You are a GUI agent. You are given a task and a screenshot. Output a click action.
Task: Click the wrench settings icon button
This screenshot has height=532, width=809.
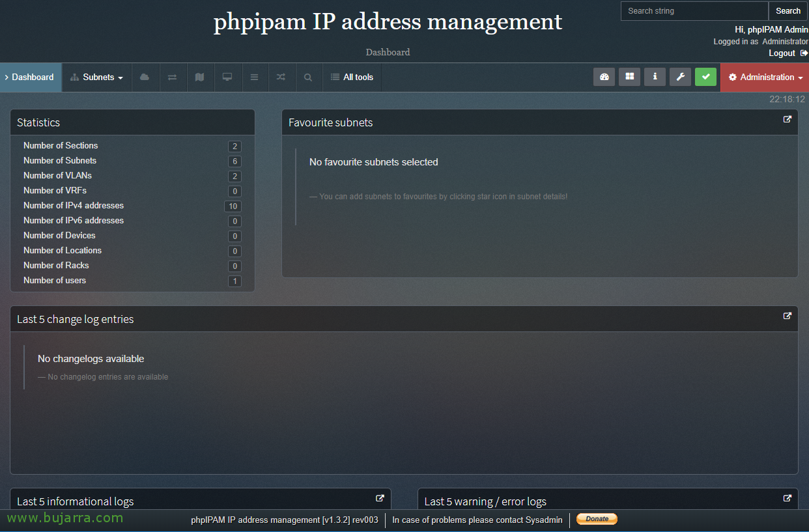point(680,77)
